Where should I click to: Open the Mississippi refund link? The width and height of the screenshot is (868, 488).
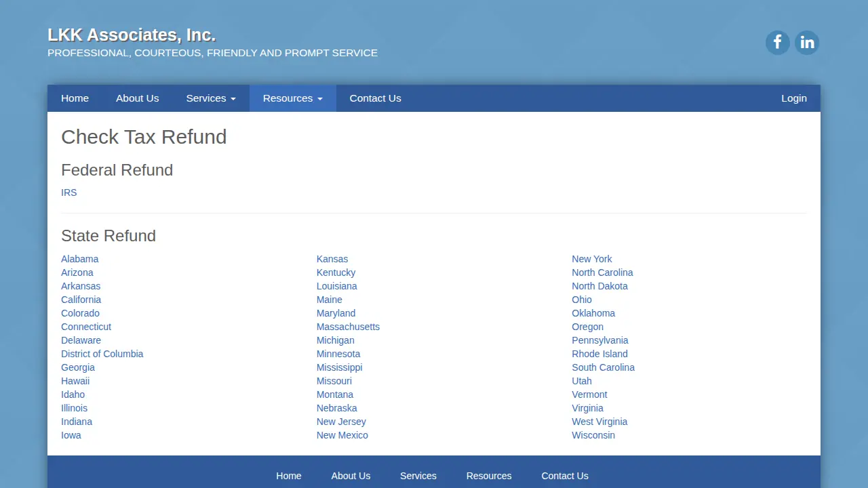[340, 367]
